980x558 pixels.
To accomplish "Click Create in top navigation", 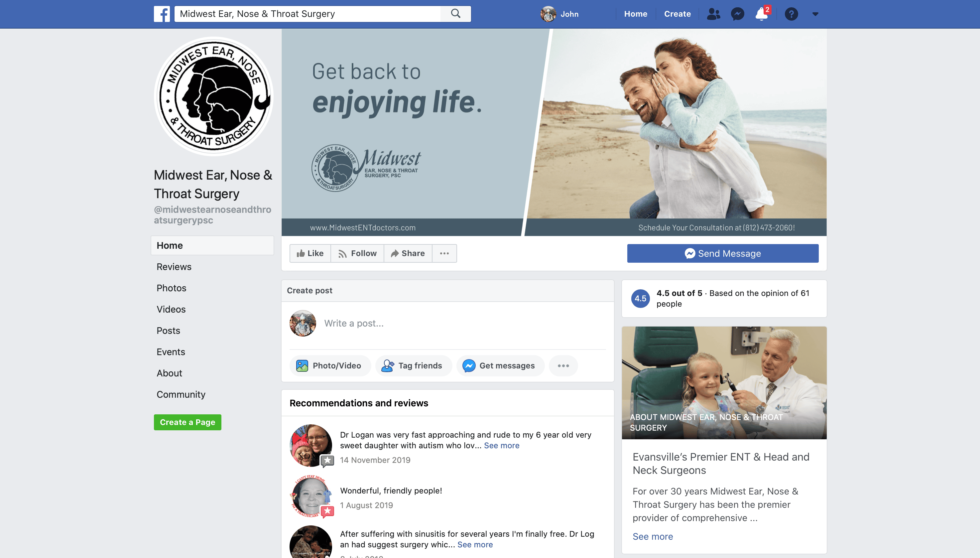I will point(677,14).
